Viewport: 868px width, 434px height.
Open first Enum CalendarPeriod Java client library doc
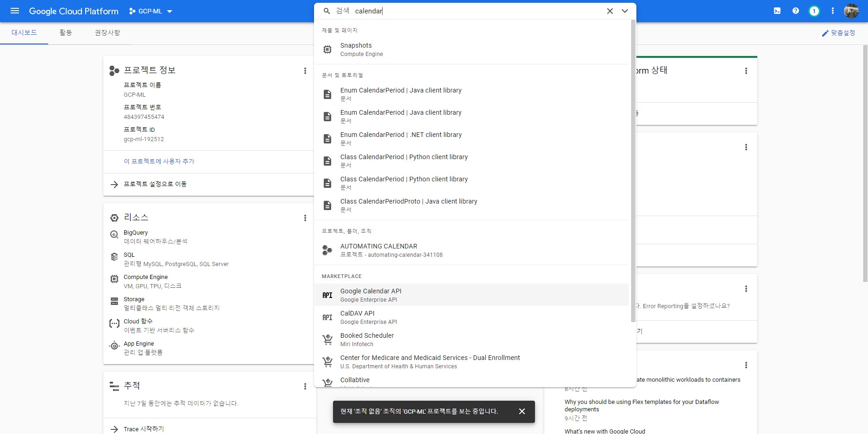pos(472,94)
